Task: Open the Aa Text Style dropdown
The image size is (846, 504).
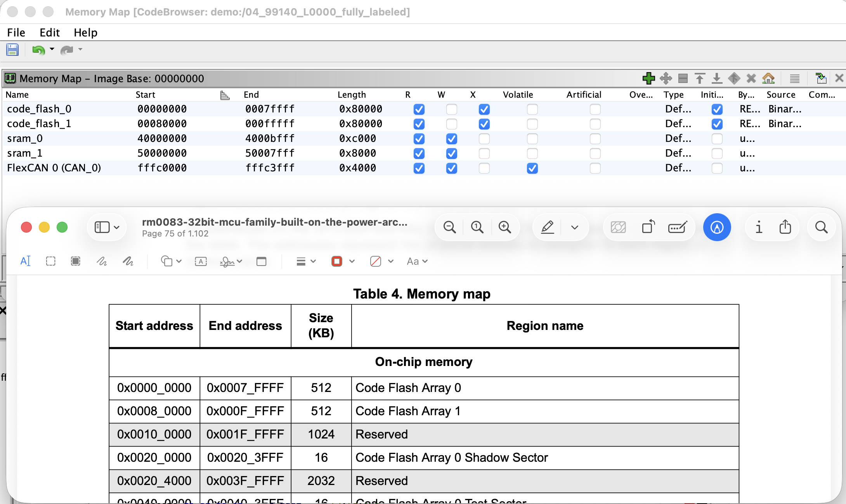Action: coord(417,262)
